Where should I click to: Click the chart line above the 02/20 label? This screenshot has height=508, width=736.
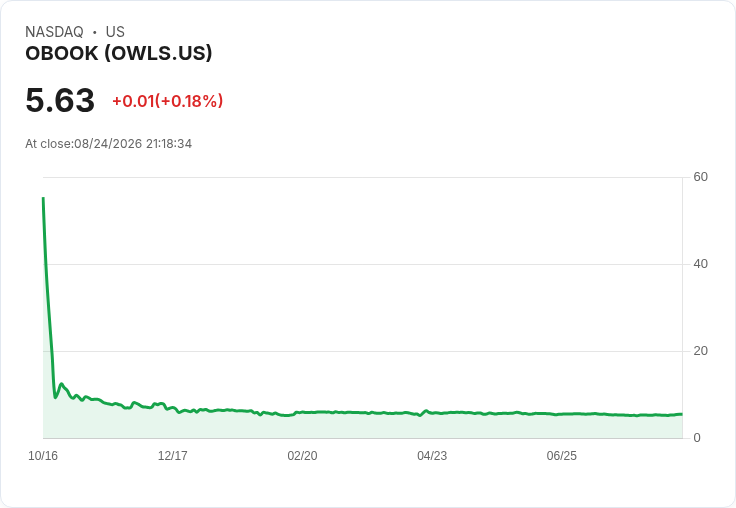302,412
